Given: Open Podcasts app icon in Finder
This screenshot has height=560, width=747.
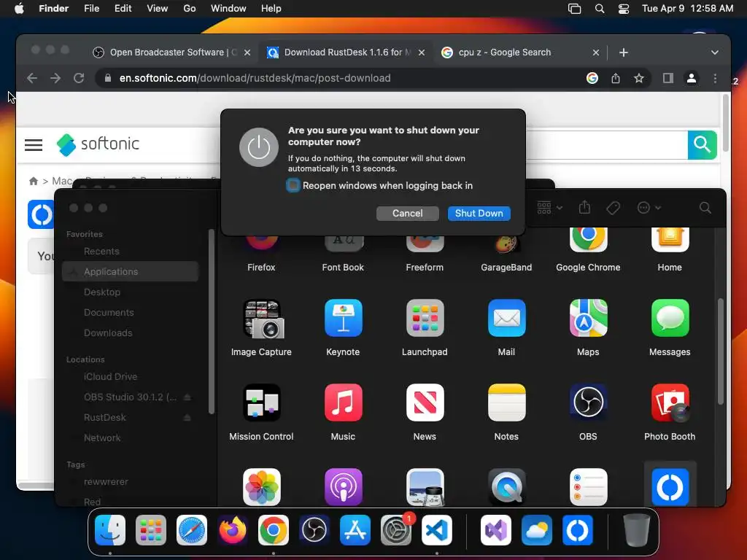Looking at the screenshot, I should [343, 487].
